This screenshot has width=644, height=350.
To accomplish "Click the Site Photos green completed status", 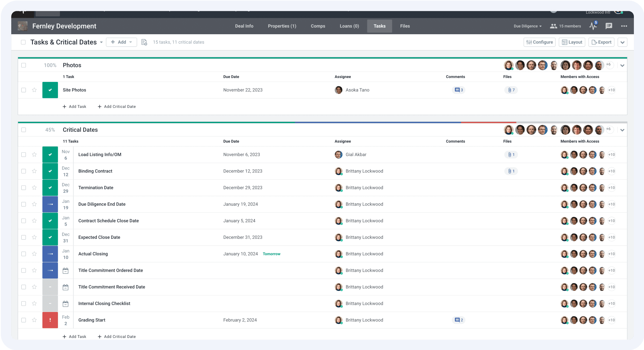I will (x=50, y=90).
